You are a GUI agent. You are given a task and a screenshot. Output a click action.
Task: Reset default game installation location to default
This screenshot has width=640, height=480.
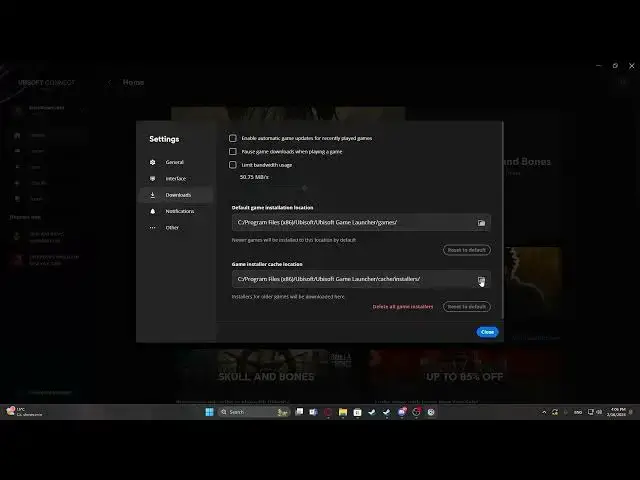click(x=467, y=250)
